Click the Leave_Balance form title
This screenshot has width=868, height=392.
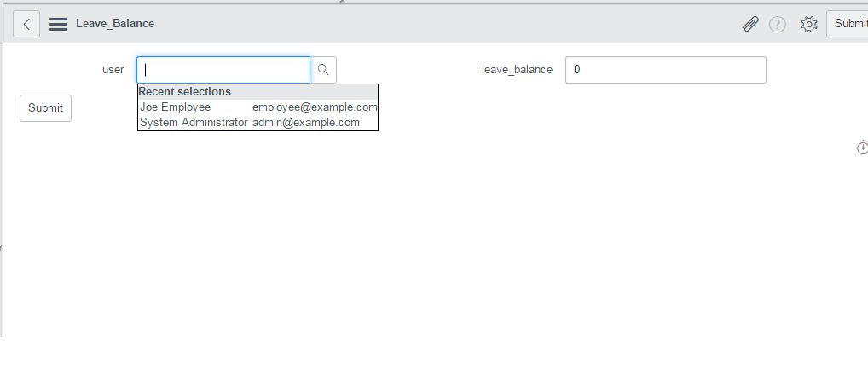point(115,24)
